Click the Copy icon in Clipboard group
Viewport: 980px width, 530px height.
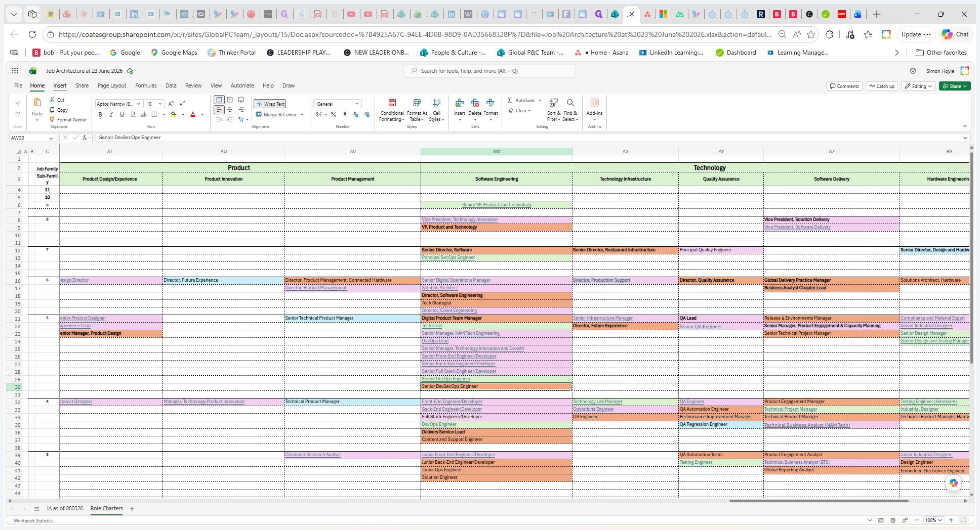[52, 110]
